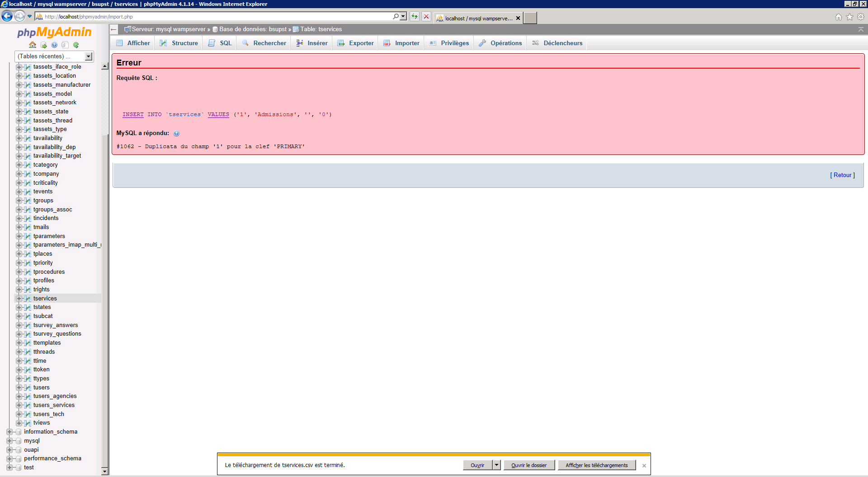Click the left arrow beside the breadcrumb

[x=113, y=29]
